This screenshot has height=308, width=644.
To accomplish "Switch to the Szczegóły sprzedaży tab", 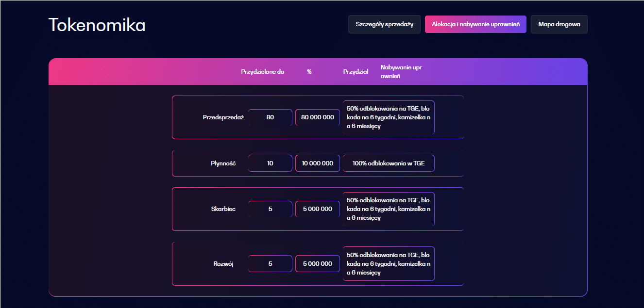I will coord(384,24).
